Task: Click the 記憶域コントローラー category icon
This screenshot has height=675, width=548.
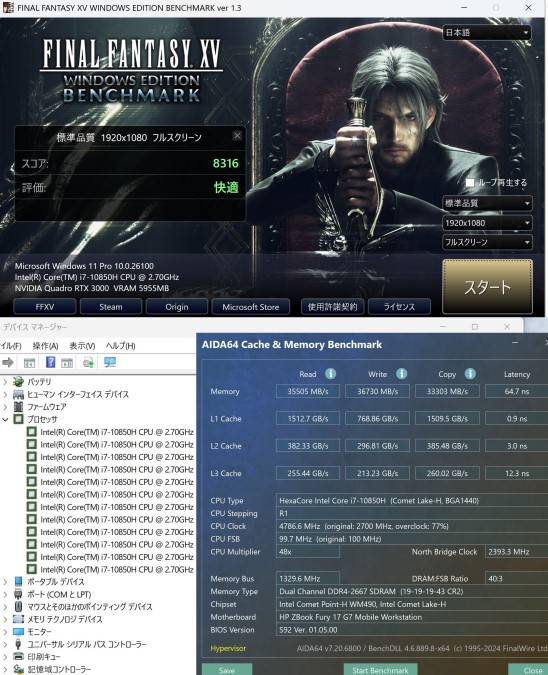Action: tap(18, 669)
